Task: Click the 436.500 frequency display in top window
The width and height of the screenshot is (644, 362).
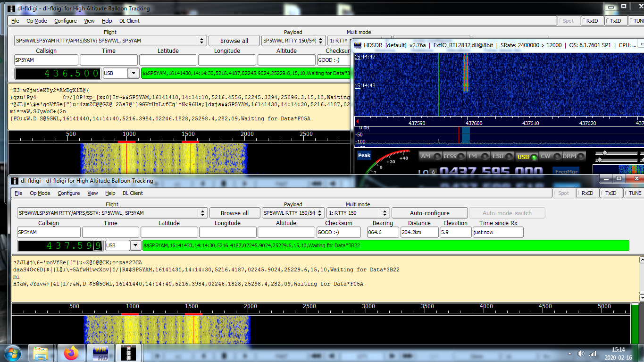Action: click(58, 73)
